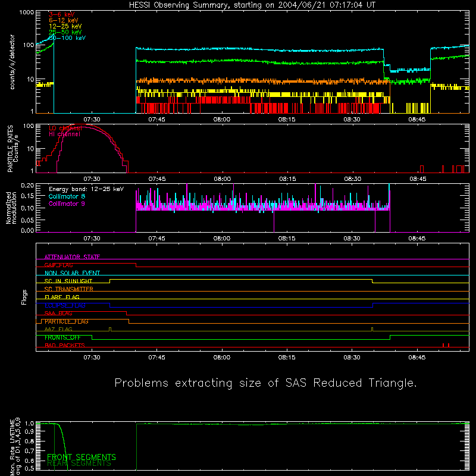Image resolution: width=476 pixels, height=476 pixels.
Task: Select the ATTENUATOR_STATE flag label
Action: (x=72, y=257)
